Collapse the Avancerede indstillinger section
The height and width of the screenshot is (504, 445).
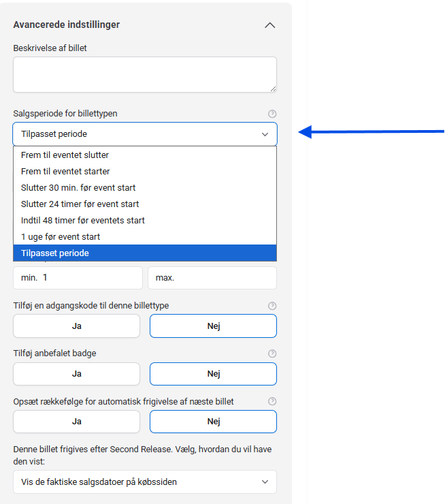pos(269,25)
